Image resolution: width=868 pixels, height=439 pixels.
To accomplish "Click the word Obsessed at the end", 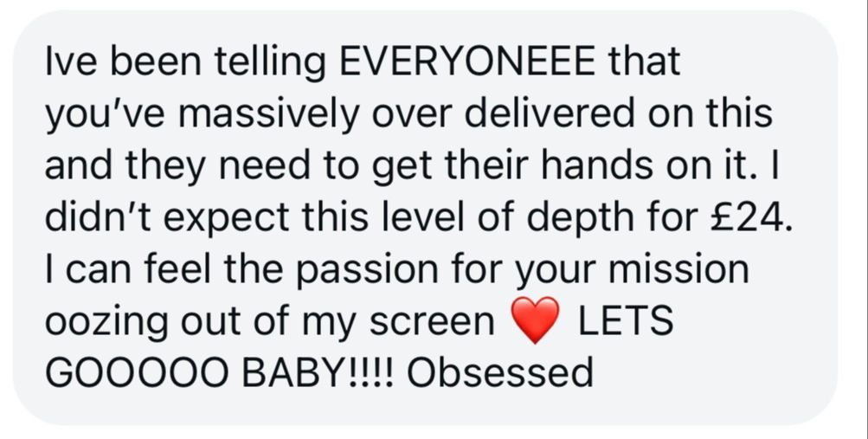I will pos(500,373).
